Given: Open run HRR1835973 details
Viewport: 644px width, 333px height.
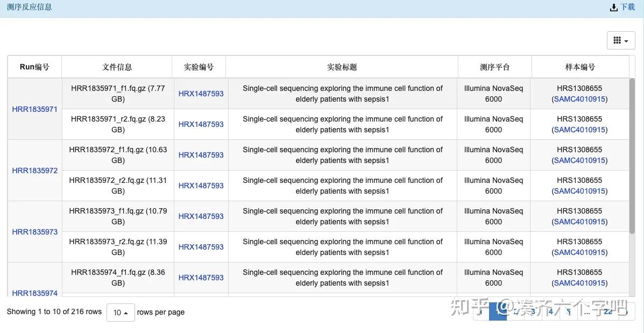Looking at the screenshot, I should tap(34, 231).
